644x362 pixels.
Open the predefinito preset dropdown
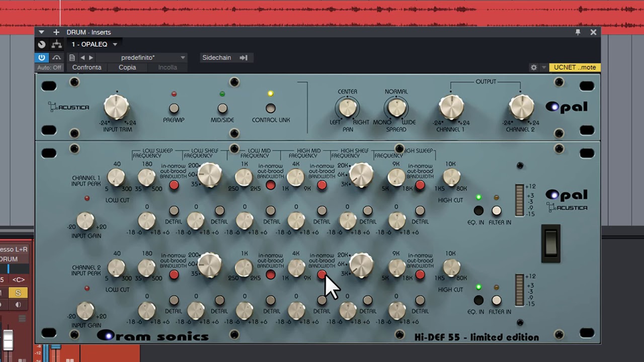point(183,58)
